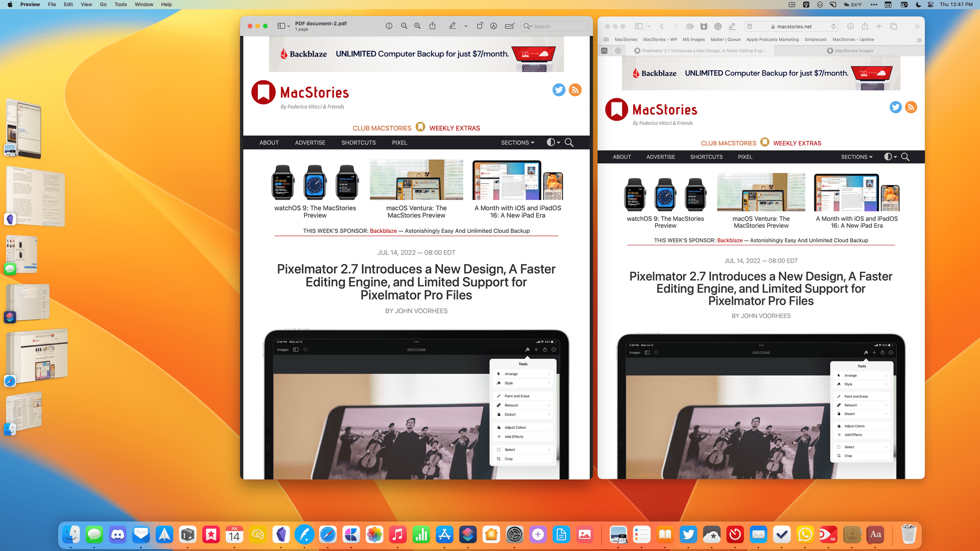Toggle dark mode button on MacStories site
Image resolution: width=980 pixels, height=551 pixels.
click(889, 157)
